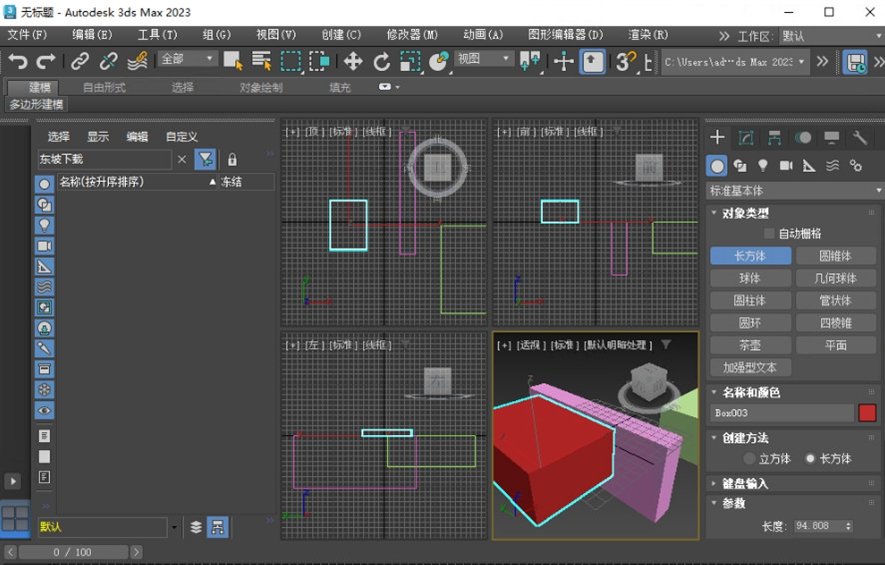Select the Systems category icon
This screenshot has width=885, height=565.
click(856, 165)
